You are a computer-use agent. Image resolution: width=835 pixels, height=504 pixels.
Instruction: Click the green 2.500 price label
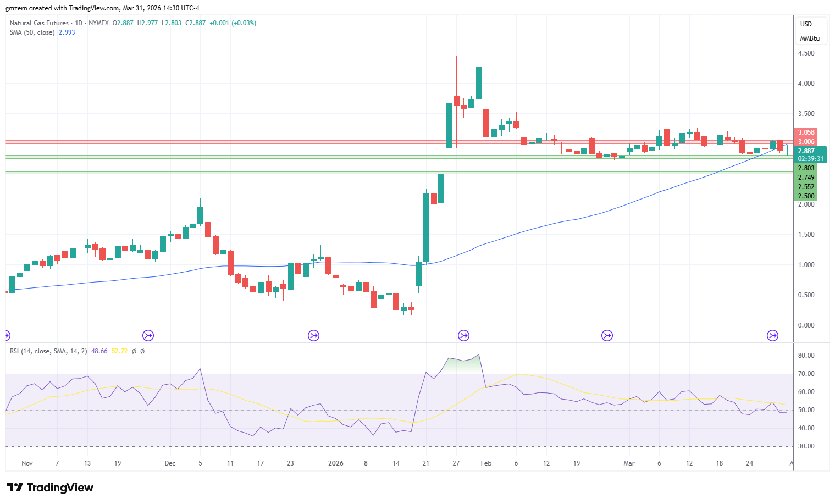(x=806, y=196)
